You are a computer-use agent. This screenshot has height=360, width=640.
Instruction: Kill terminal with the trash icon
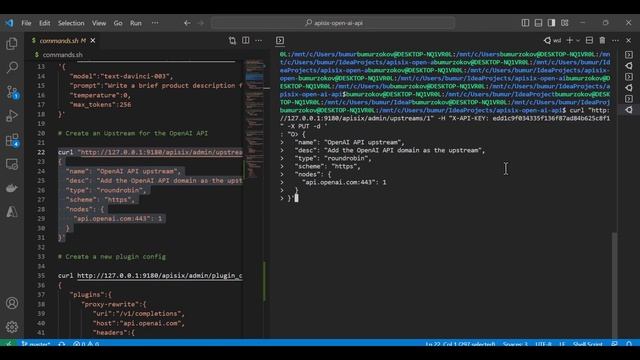[x=602, y=40]
